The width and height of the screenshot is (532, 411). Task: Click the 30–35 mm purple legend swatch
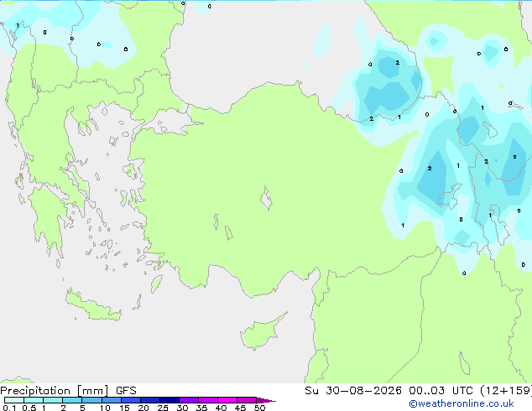(x=188, y=400)
